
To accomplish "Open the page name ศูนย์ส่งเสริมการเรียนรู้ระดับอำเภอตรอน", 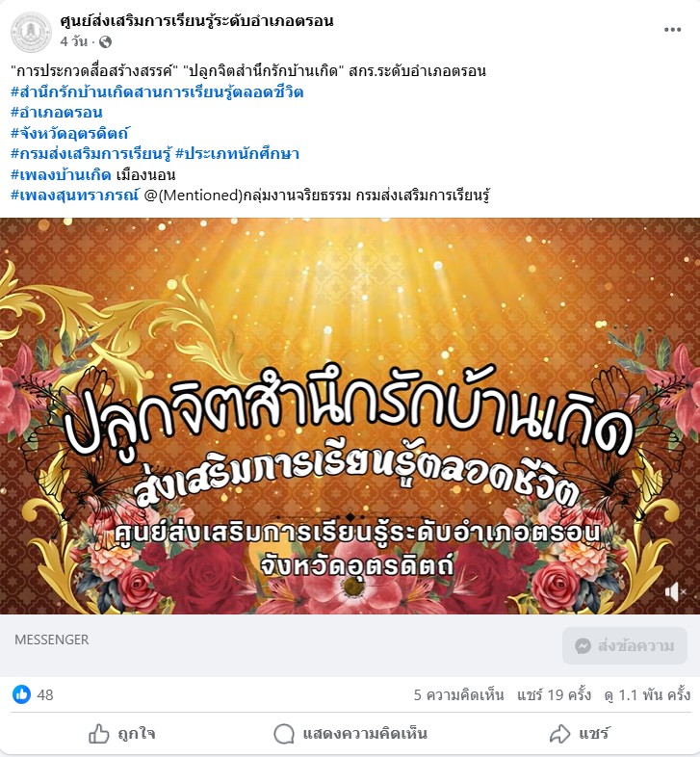I will point(196,21).
